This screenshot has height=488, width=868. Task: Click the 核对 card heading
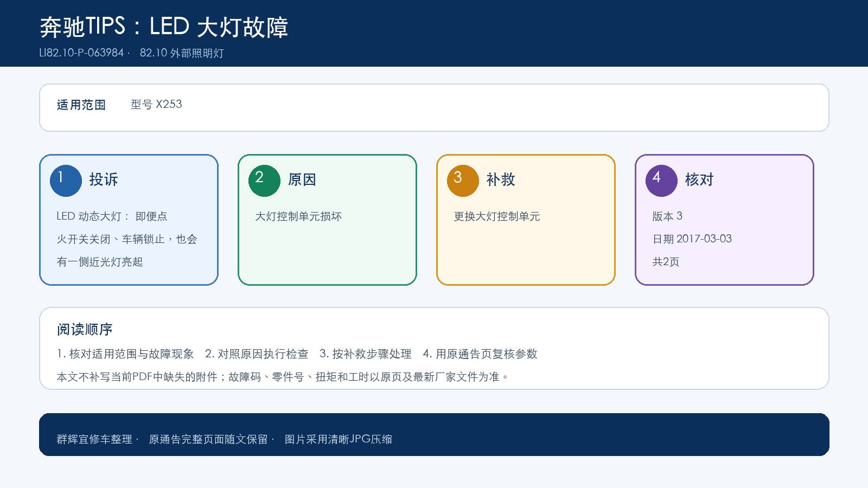point(699,179)
